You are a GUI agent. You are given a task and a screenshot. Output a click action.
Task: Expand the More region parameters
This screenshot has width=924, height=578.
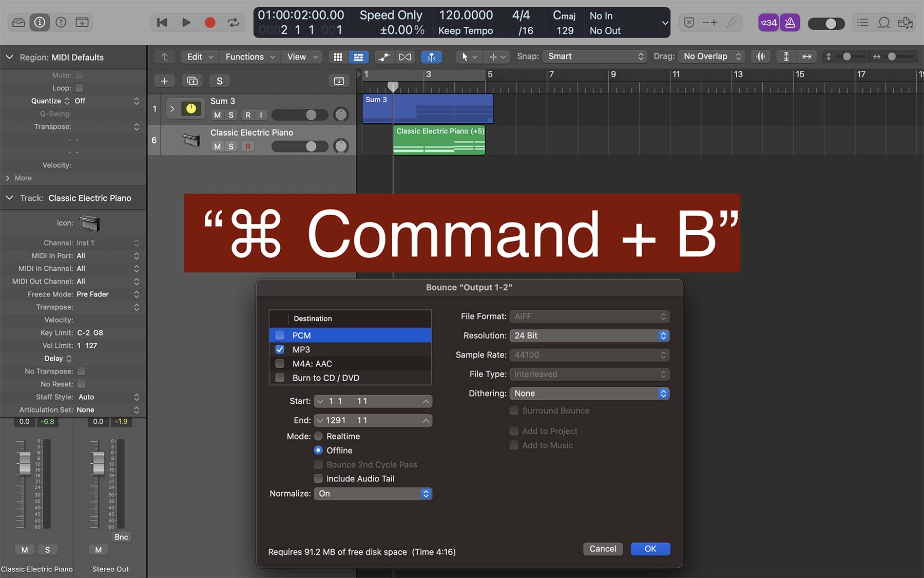tap(8, 178)
